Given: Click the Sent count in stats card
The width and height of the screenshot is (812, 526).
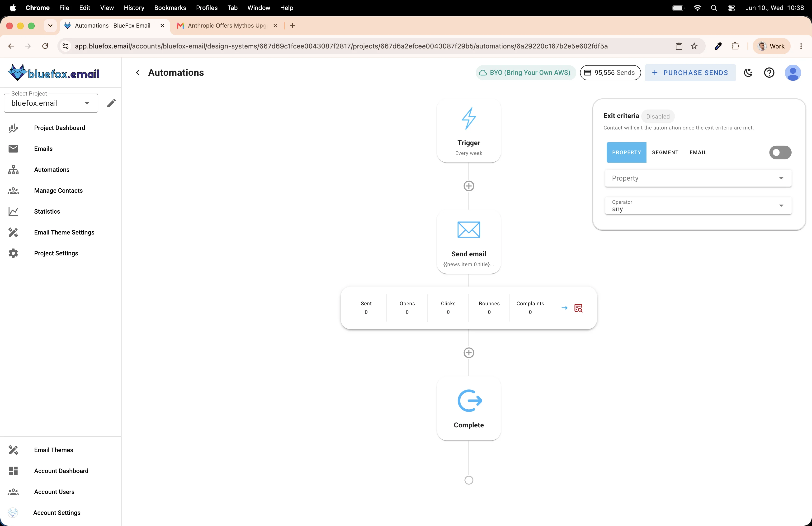Looking at the screenshot, I should (x=366, y=312).
